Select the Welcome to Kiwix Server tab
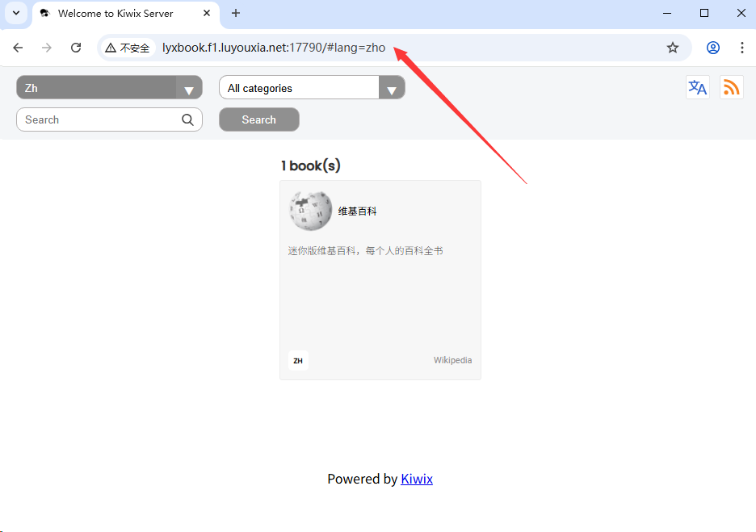Image resolution: width=756 pixels, height=532 pixels. pyautogui.click(x=125, y=14)
